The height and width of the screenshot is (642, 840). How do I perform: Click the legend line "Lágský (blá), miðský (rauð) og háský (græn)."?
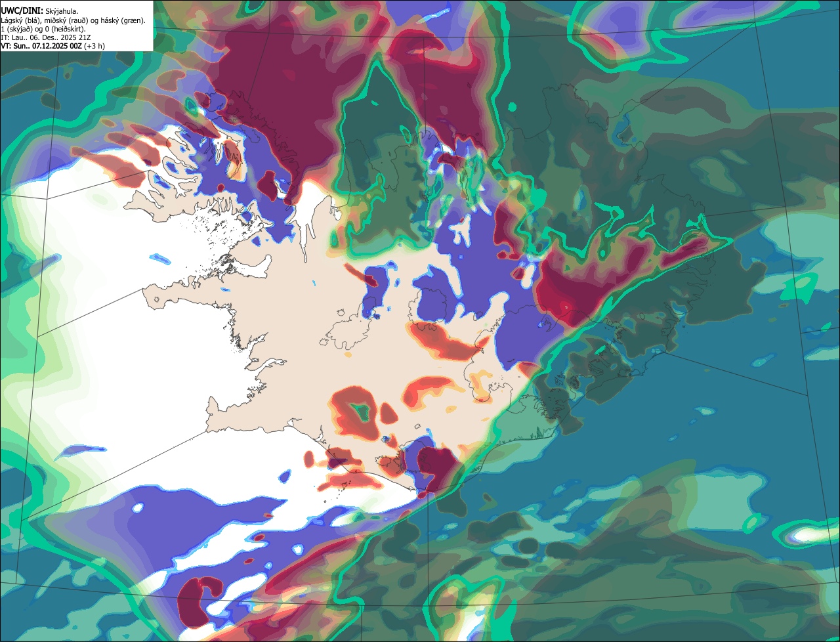(73, 20)
